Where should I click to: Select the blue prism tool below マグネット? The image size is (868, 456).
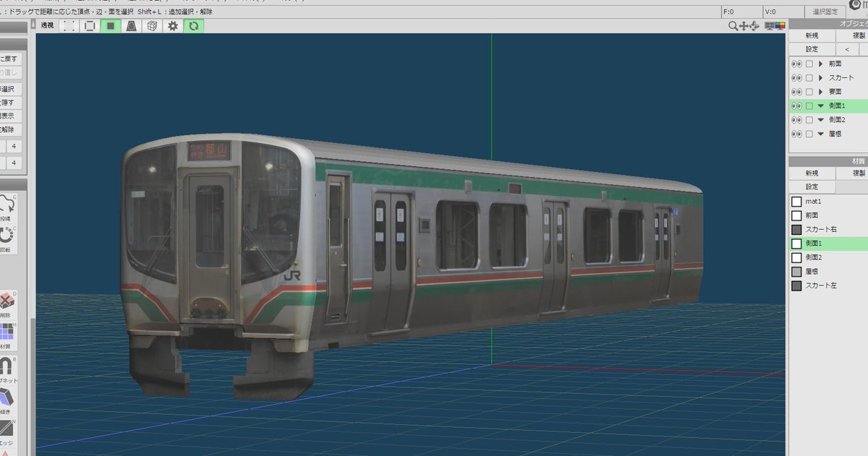coord(7,401)
